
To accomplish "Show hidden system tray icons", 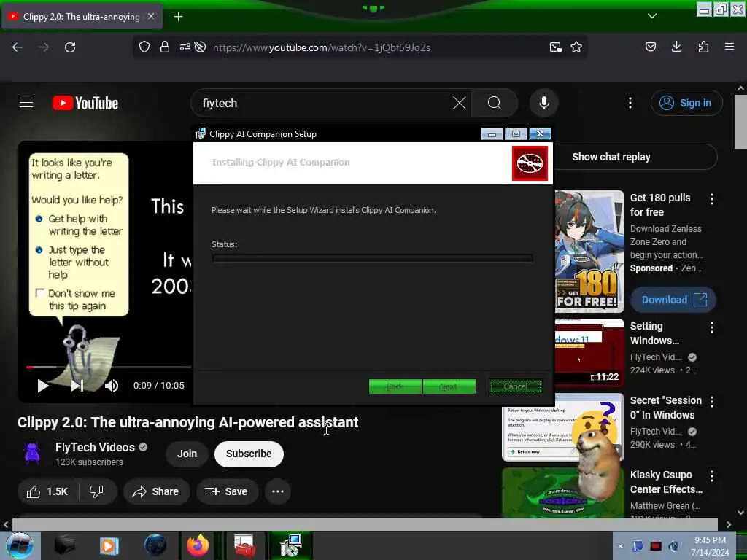I will [x=620, y=546].
